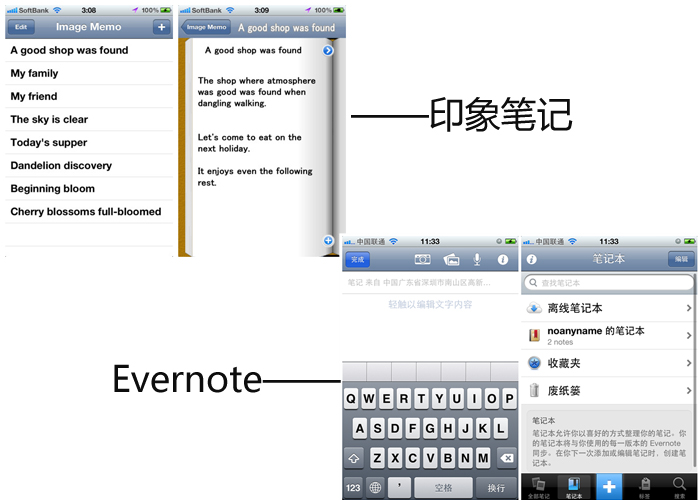Expand the chevron of 收藏夹
Viewport: 700px width, 500px height.
tap(689, 363)
